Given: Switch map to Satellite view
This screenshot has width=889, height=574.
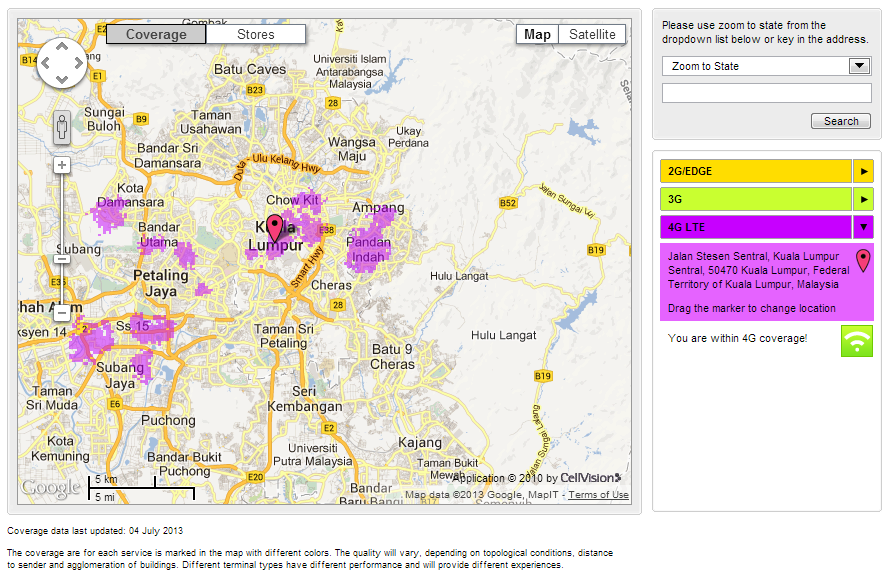Looking at the screenshot, I should [x=592, y=34].
